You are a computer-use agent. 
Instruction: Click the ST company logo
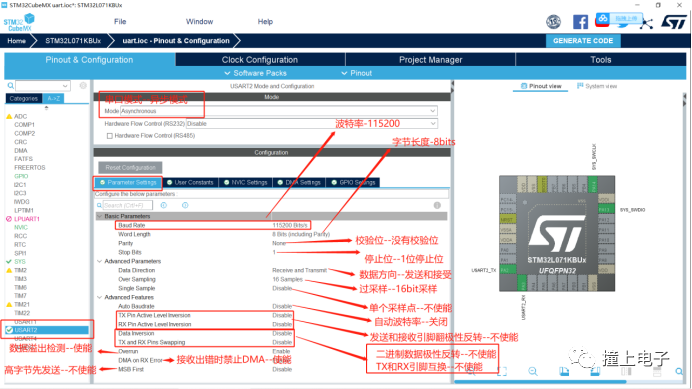tap(674, 22)
